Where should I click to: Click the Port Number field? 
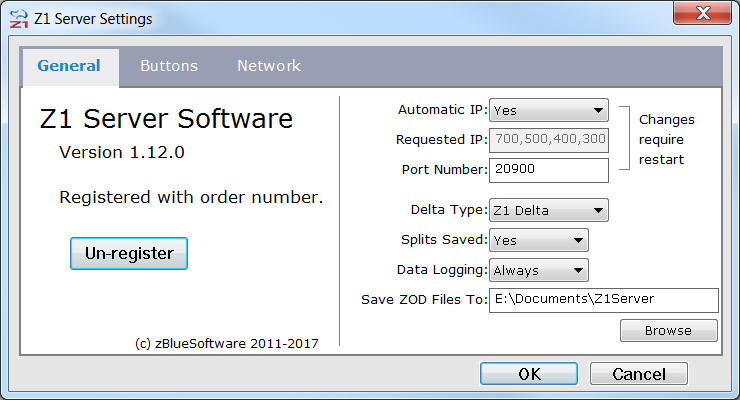[549, 170]
